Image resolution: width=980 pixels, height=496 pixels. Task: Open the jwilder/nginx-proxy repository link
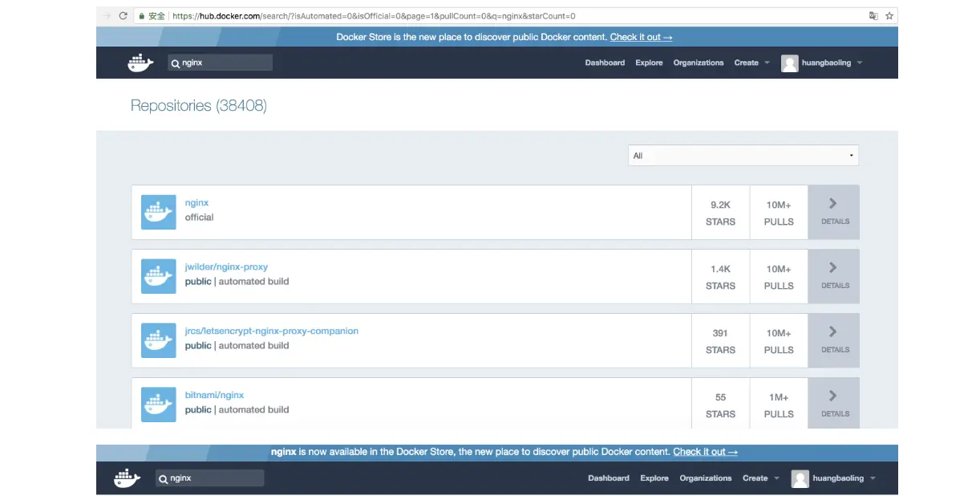(226, 267)
